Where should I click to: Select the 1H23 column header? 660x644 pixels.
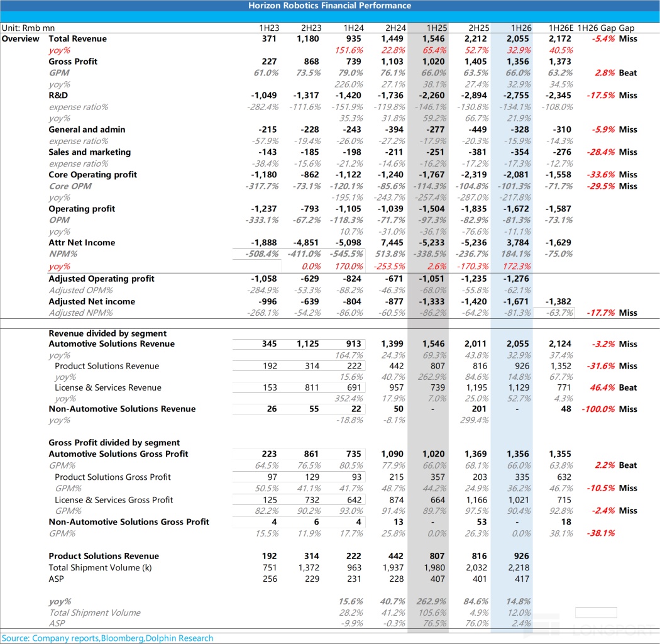coord(269,28)
